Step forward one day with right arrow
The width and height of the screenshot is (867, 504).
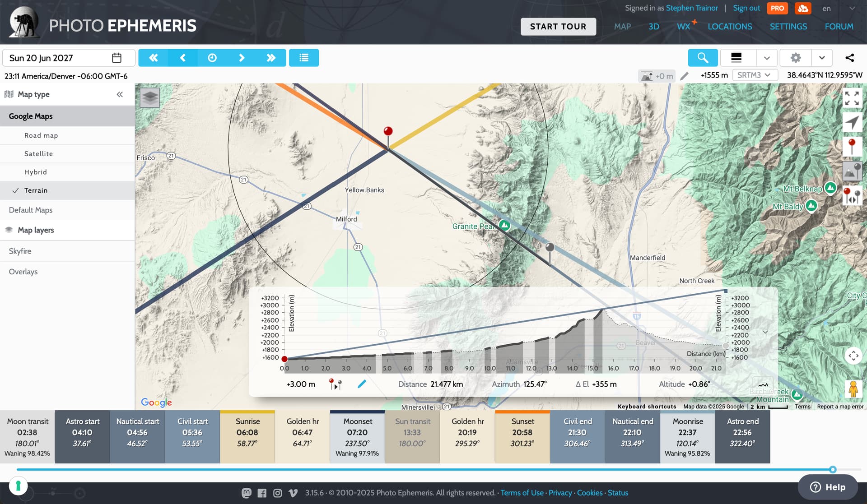242,58
